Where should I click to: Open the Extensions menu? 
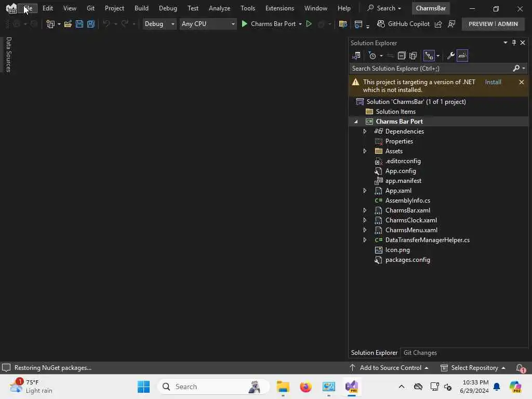(x=280, y=8)
